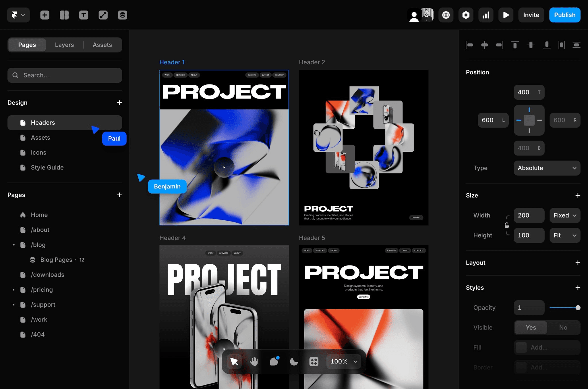Viewport: 588px width, 389px height.
Task: Add a new page in Pages section
Action: tap(119, 195)
